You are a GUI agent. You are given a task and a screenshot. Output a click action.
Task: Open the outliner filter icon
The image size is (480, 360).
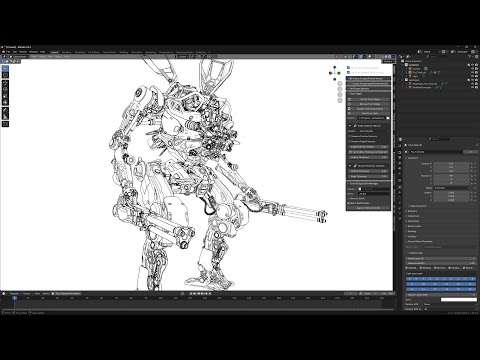[470, 57]
